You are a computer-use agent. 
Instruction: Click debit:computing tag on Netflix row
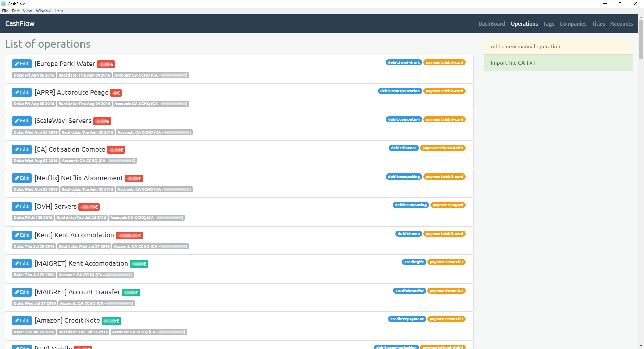coord(404,177)
